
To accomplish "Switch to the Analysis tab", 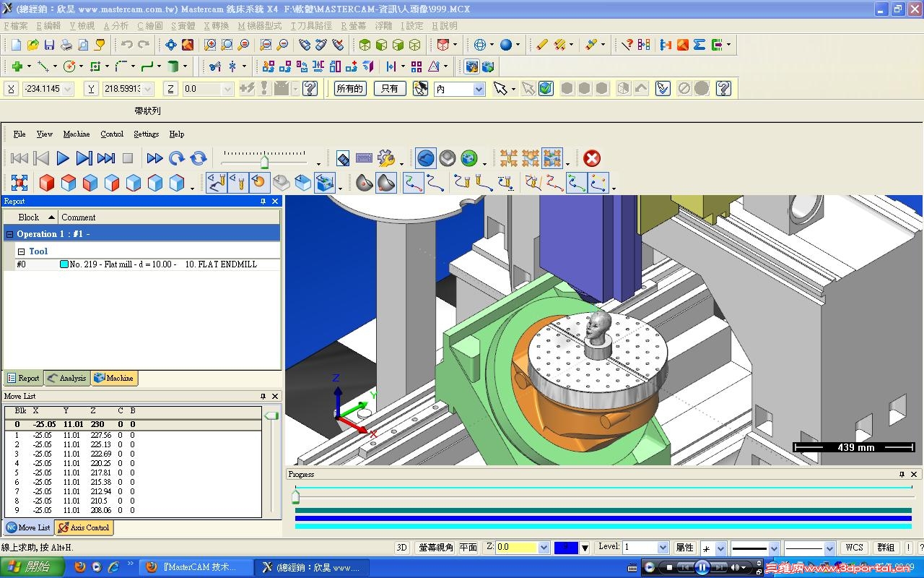I will 66,378.
